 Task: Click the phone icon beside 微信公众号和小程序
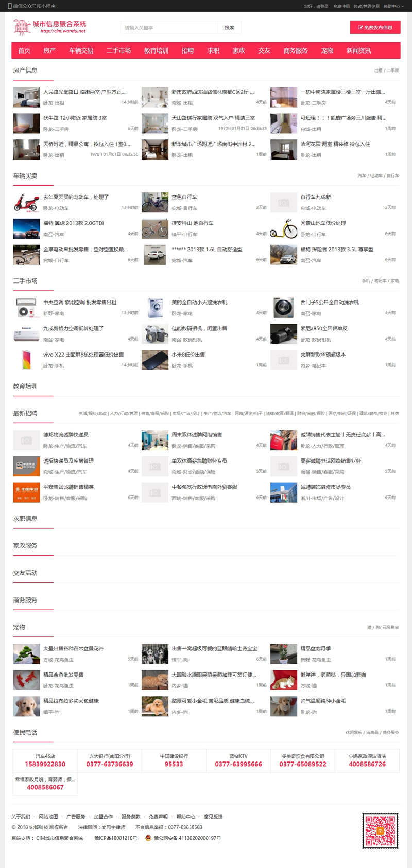point(9,6)
